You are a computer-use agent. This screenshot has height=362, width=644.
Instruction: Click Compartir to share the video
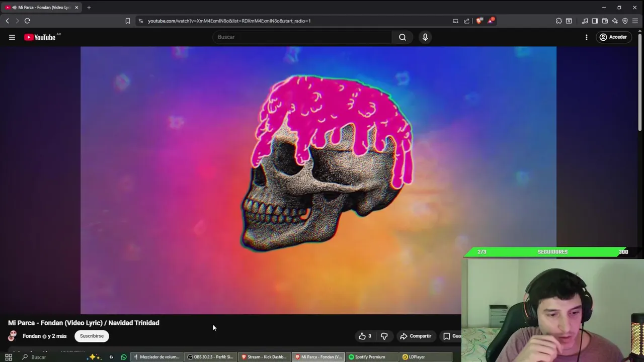coord(416,336)
